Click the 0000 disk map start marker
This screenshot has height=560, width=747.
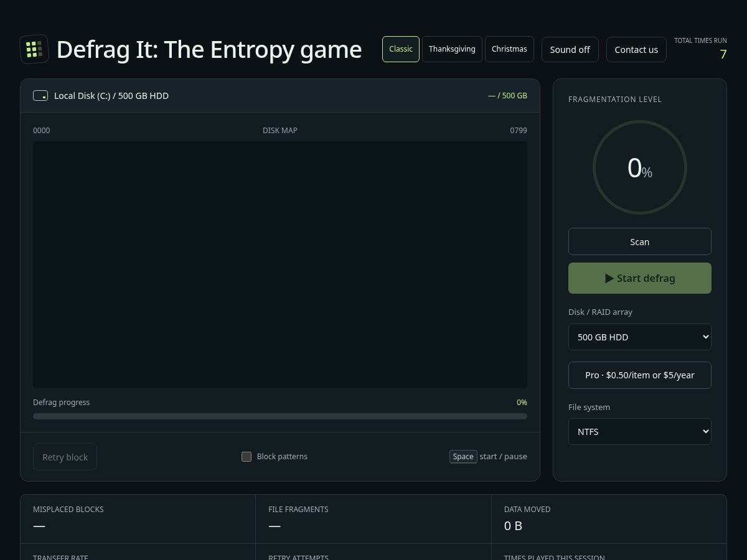tap(42, 131)
